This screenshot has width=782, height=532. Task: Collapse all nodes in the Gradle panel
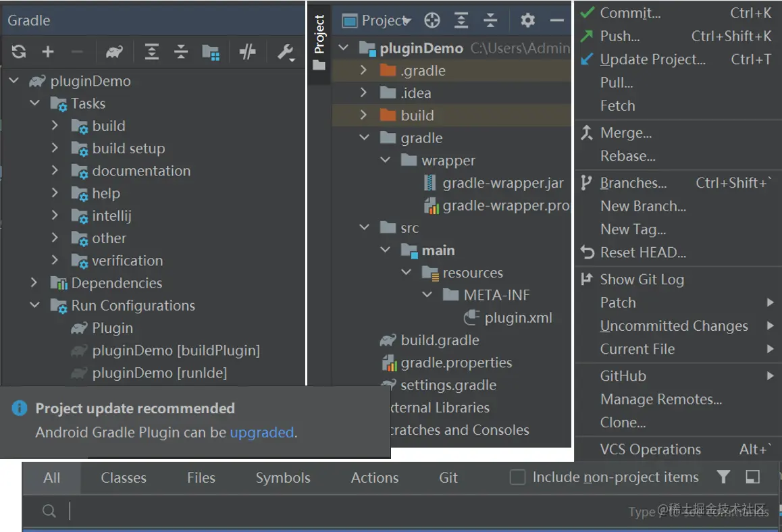tap(181, 51)
